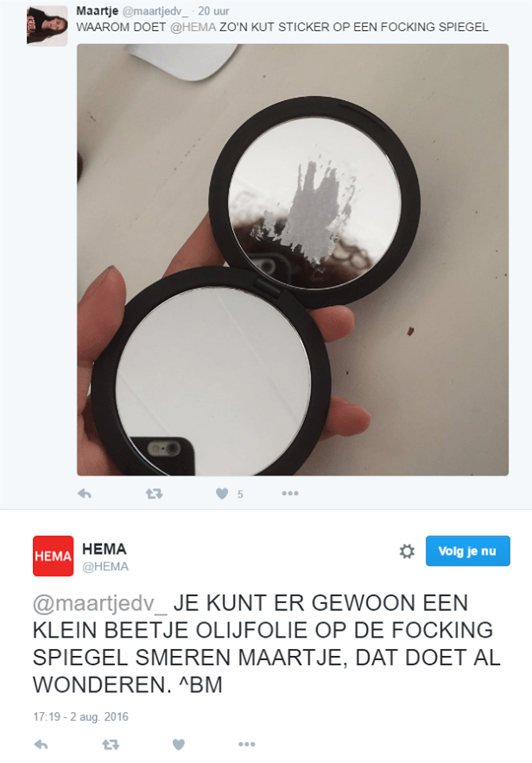This screenshot has height=763, width=532.
Task: Click @HEMA mention in Maartje's tweet
Action: (193, 28)
